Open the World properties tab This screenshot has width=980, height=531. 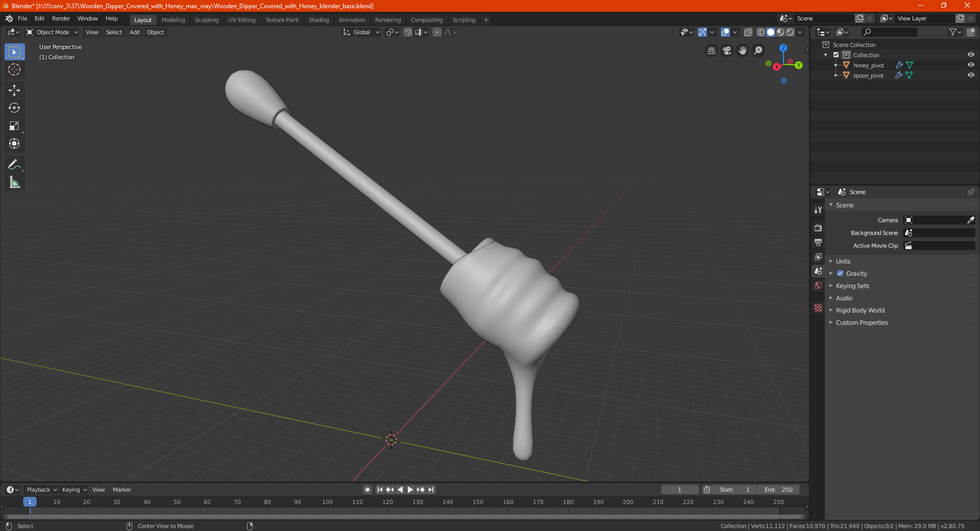click(x=818, y=285)
